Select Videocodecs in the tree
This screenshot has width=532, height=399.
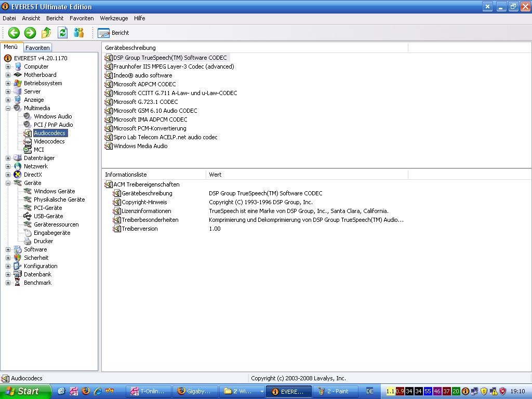coord(49,141)
